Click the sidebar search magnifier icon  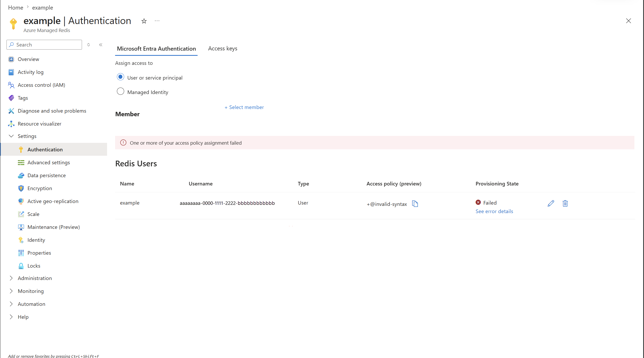point(11,45)
